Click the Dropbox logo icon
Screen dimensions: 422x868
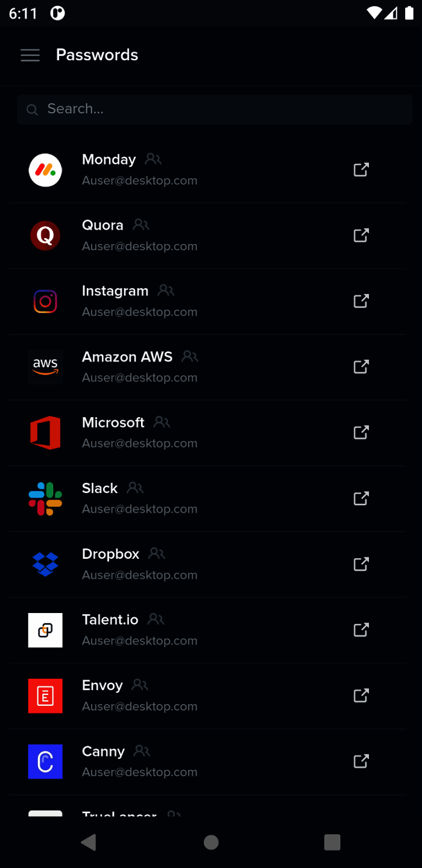45,564
